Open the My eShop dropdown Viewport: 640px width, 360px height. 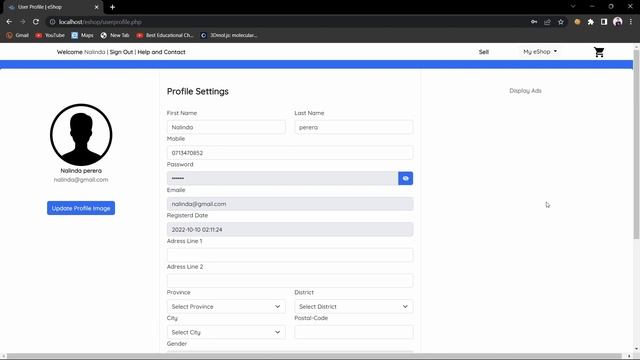tap(540, 52)
